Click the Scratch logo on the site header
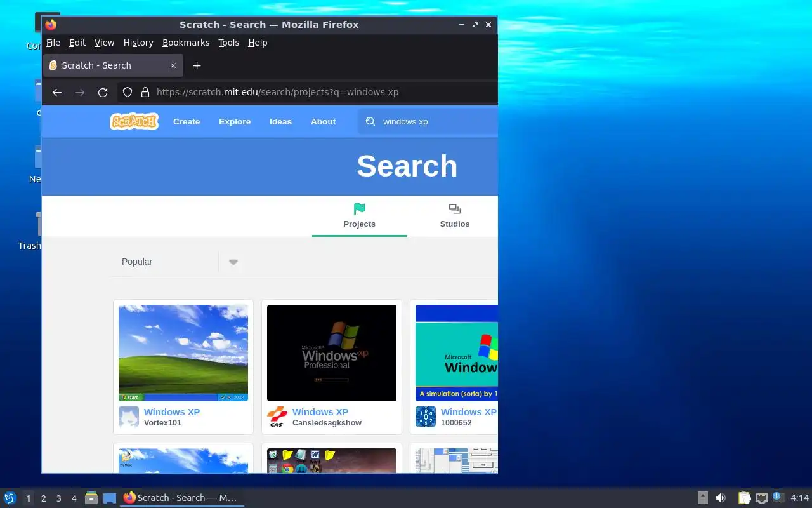The height and width of the screenshot is (508, 812). (x=134, y=121)
